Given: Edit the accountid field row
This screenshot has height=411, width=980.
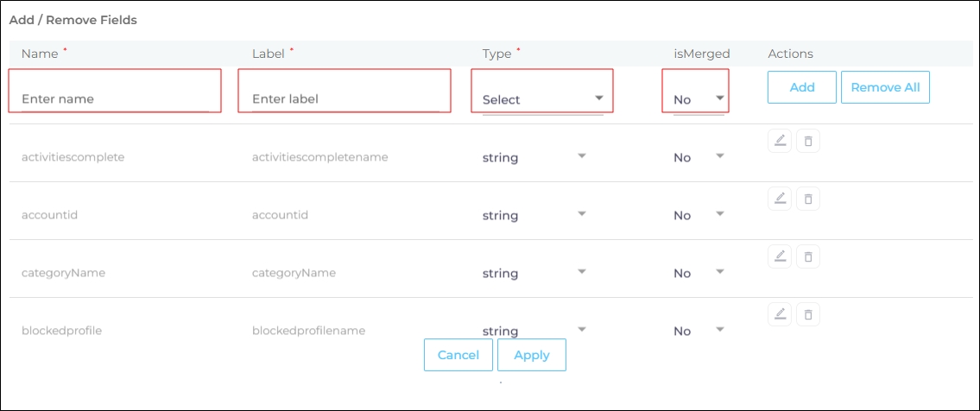Looking at the screenshot, I should coord(780,199).
